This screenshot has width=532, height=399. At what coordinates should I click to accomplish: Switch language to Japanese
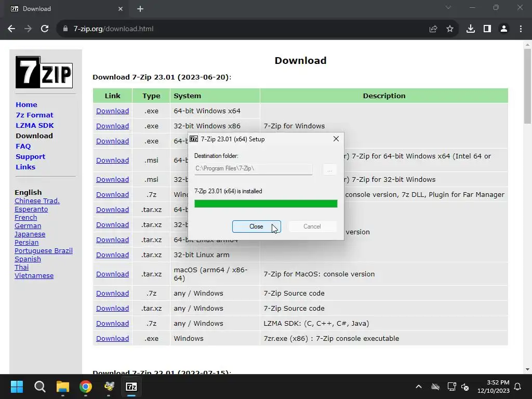click(30, 234)
